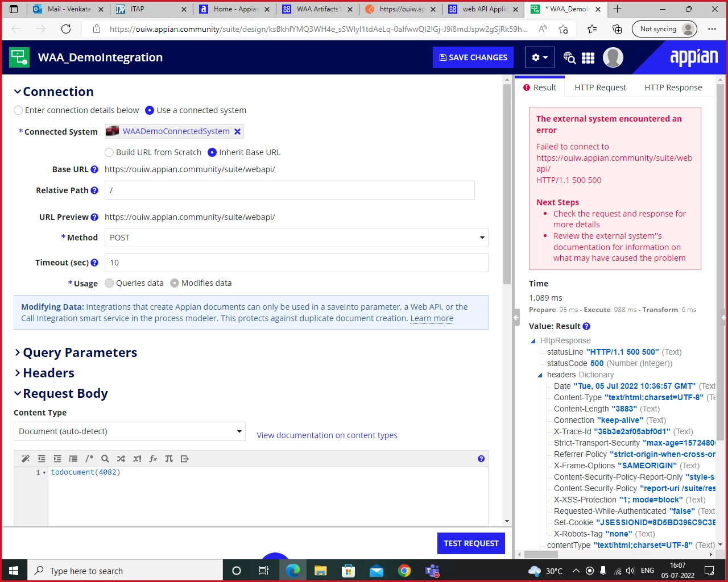The height and width of the screenshot is (582, 728).
Task: Open the Appian navigation grid menu
Action: 588,57
